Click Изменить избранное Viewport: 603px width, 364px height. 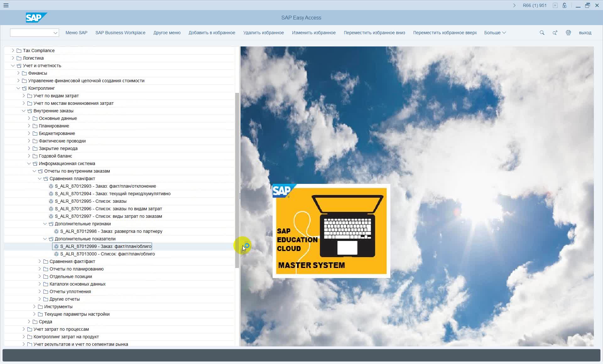coord(314,33)
